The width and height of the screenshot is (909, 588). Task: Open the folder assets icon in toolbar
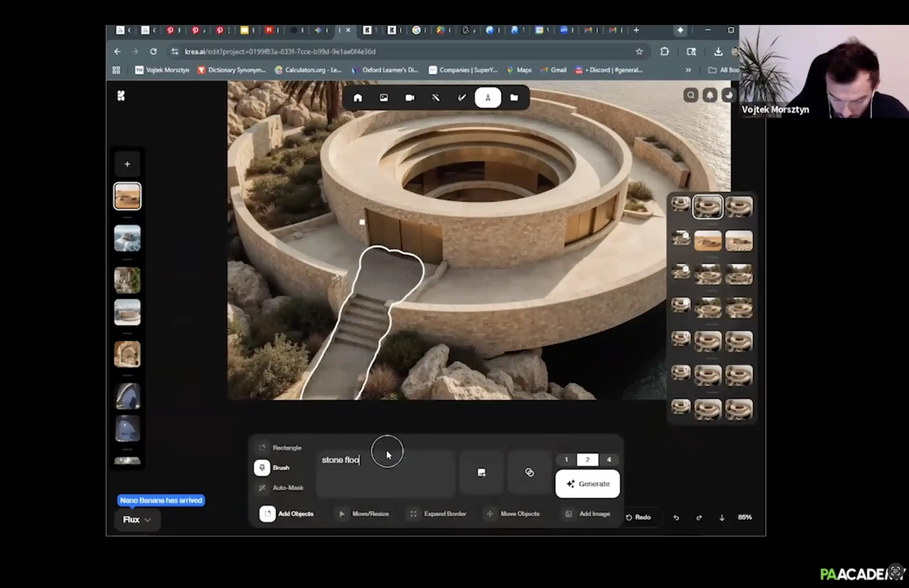(514, 98)
